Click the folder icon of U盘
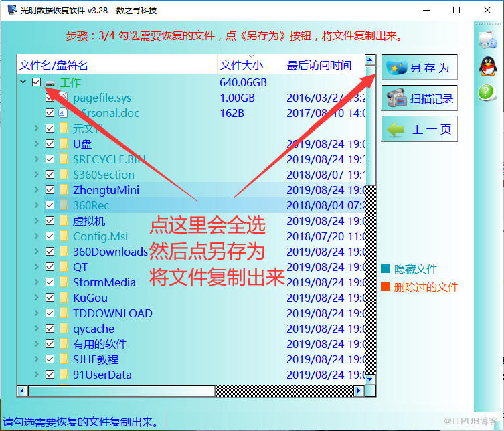This screenshot has height=431, width=504. pos(64,143)
